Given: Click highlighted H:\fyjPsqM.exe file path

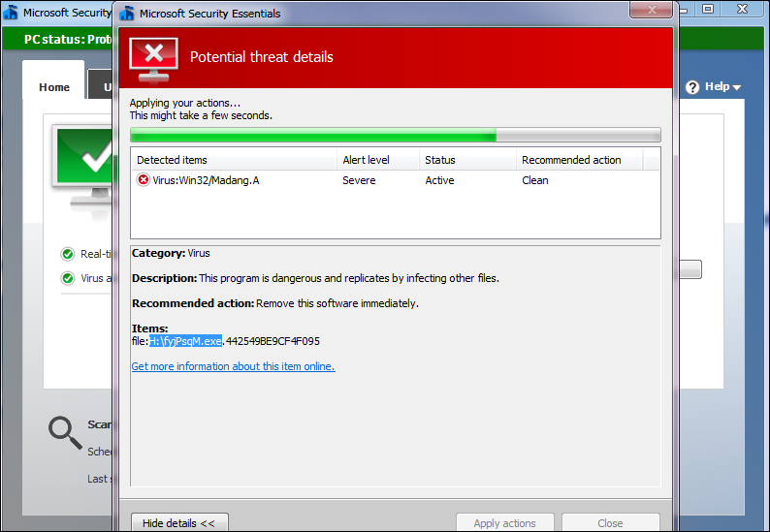Looking at the screenshot, I should click(x=185, y=341).
